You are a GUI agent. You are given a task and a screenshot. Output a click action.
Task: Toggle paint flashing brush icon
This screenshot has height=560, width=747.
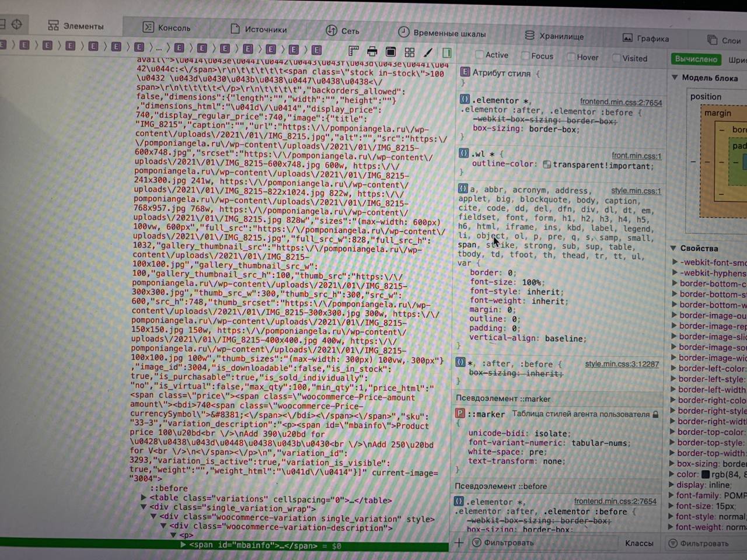click(428, 52)
